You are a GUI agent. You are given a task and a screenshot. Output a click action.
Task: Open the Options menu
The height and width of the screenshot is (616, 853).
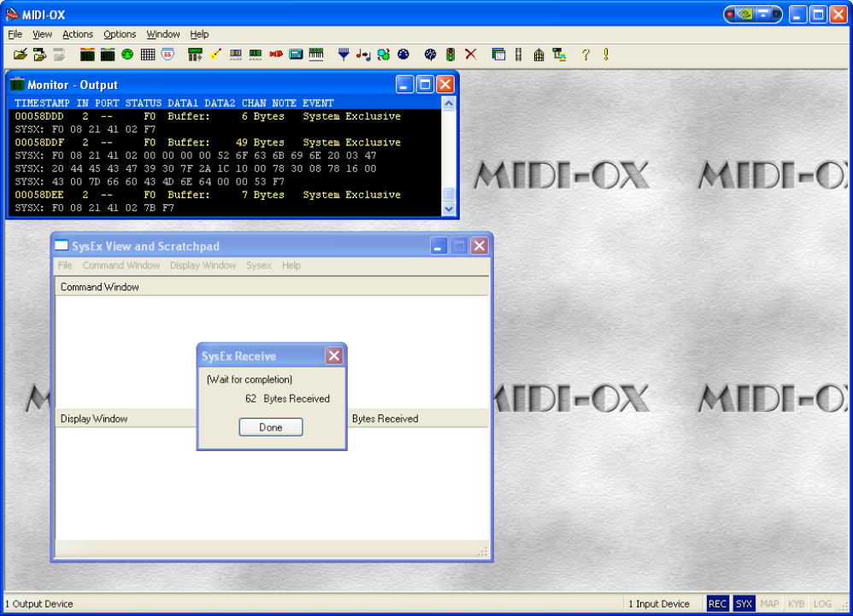point(120,34)
